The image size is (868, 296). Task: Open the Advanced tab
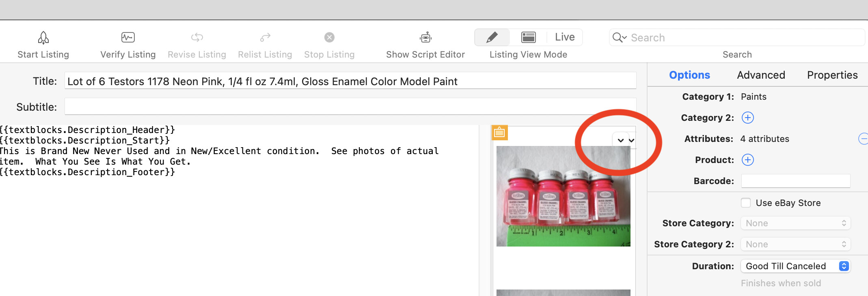tap(761, 75)
